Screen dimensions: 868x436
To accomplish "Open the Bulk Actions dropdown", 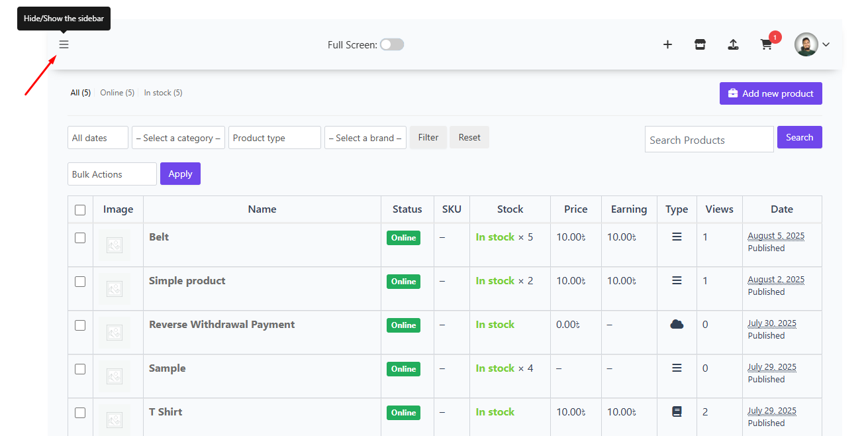I will [112, 174].
